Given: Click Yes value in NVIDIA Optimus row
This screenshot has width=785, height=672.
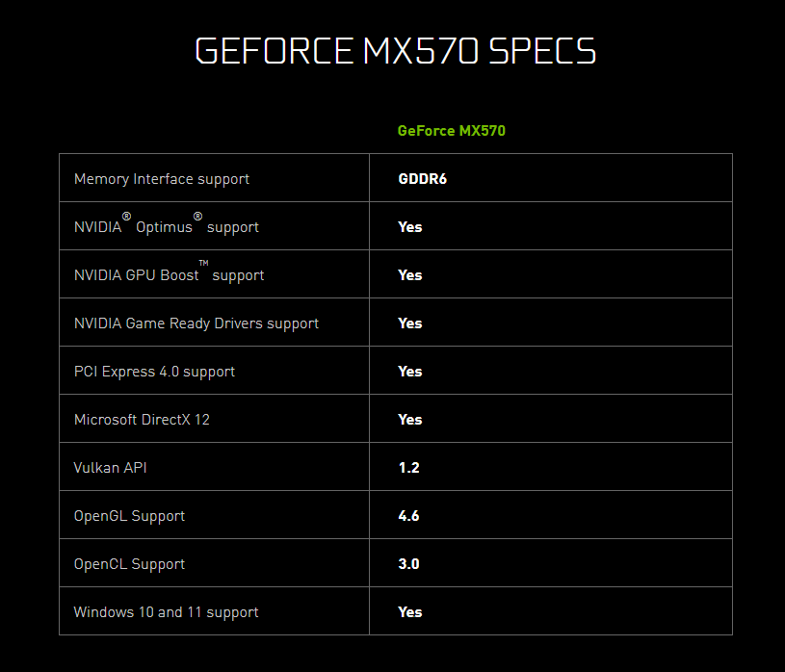Looking at the screenshot, I should [x=410, y=227].
